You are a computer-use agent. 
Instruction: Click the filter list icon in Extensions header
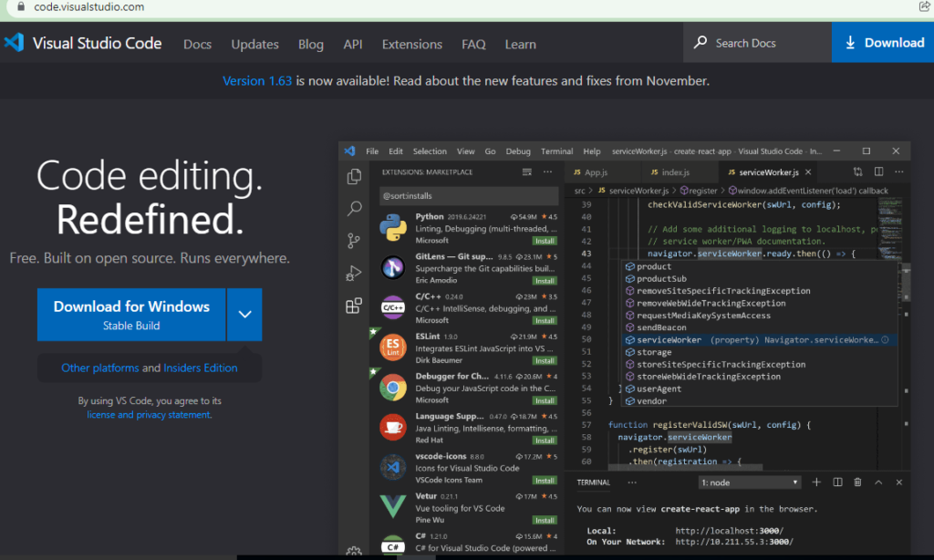pyautogui.click(x=526, y=172)
